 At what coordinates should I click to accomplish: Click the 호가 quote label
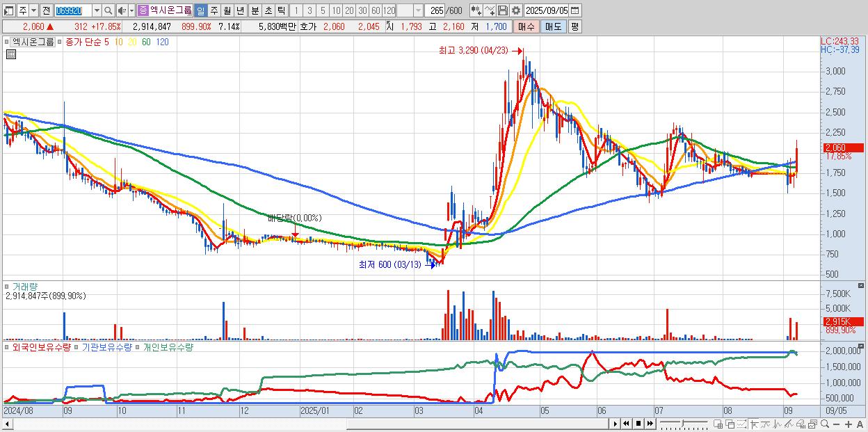point(308,26)
